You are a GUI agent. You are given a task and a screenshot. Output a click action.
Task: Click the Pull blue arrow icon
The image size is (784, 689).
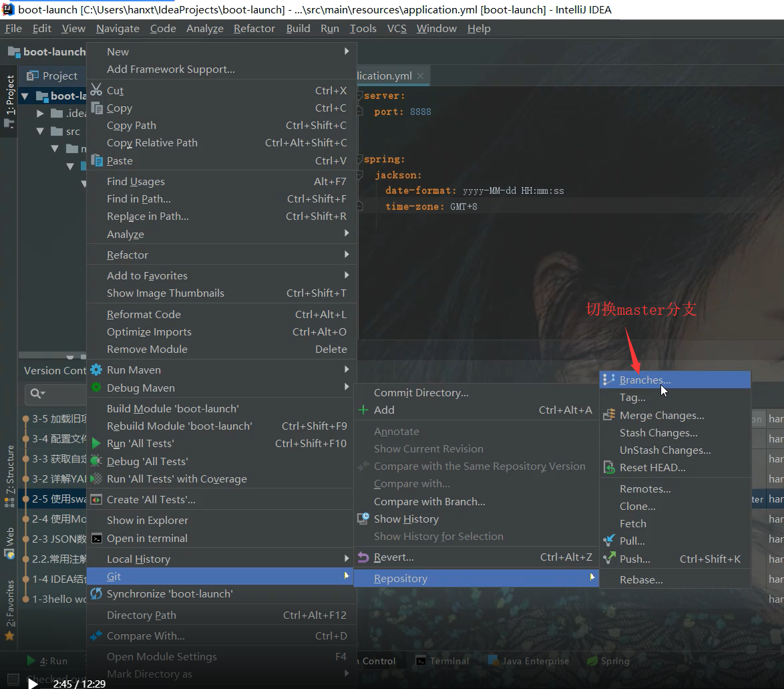(609, 541)
